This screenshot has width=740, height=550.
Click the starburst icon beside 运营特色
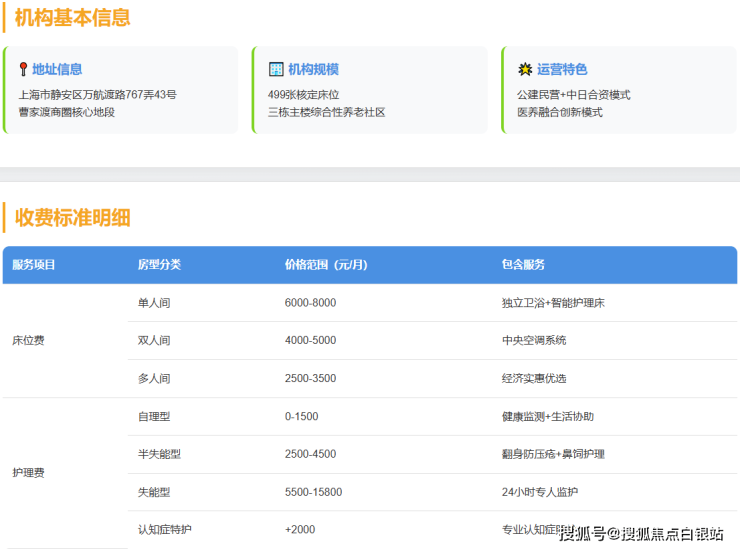tap(525, 69)
